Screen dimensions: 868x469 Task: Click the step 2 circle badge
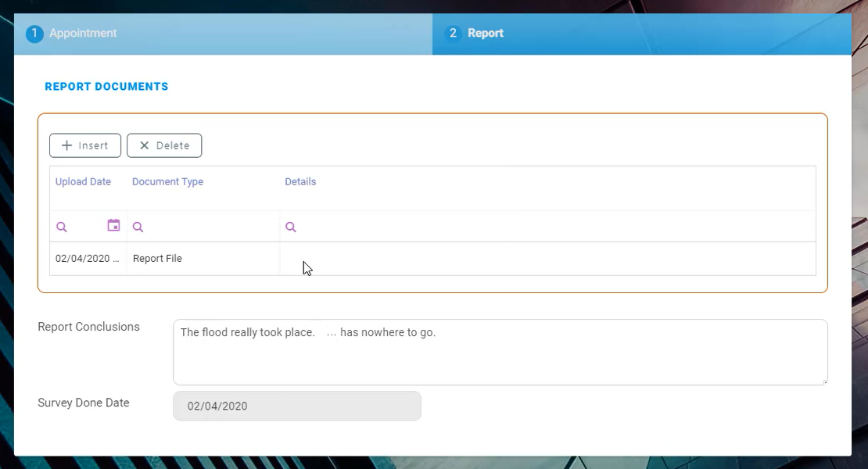453,34
